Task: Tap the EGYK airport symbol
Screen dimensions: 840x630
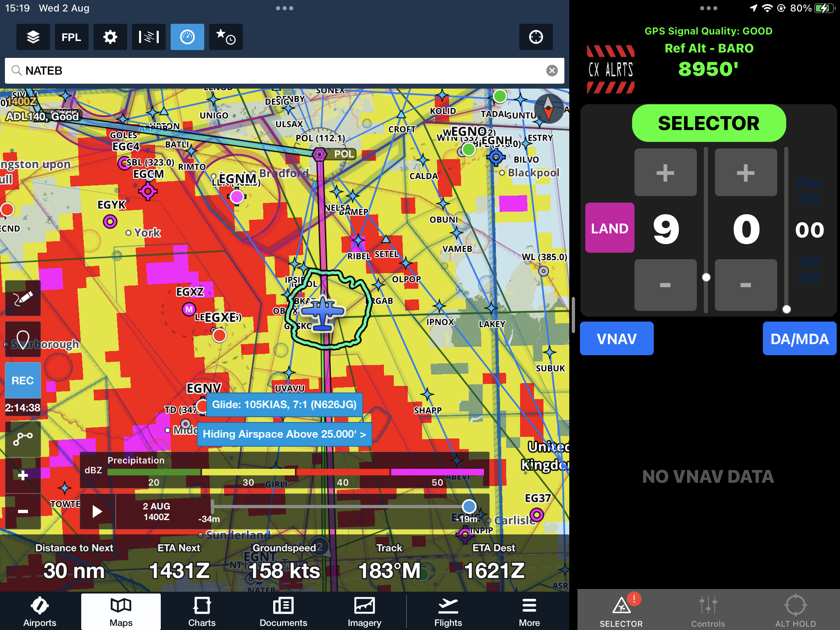Action: point(110,221)
